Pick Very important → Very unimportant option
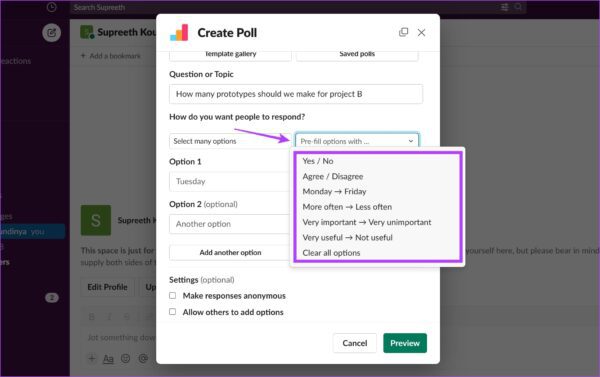The width and height of the screenshot is (600, 377). [367, 222]
